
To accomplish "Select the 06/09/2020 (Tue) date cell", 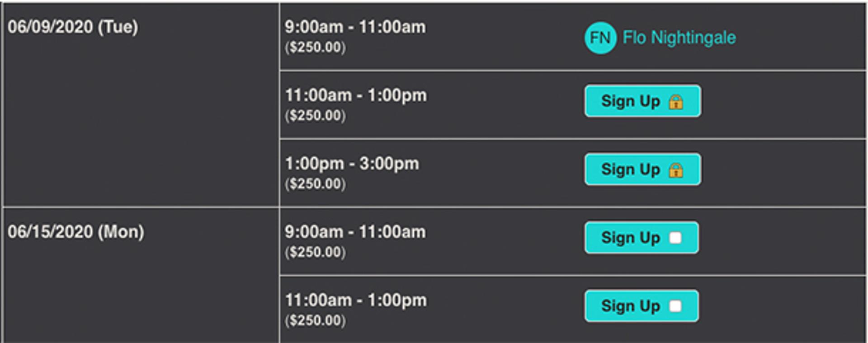I will [x=141, y=105].
